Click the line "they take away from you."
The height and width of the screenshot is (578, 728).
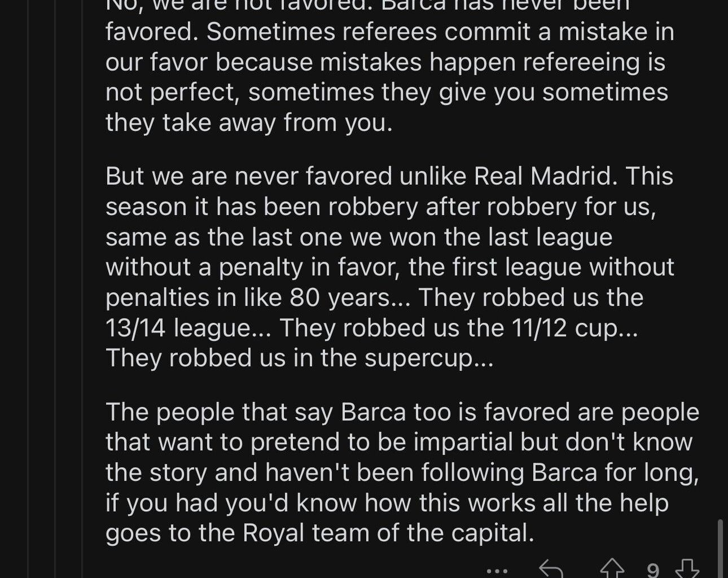click(249, 122)
